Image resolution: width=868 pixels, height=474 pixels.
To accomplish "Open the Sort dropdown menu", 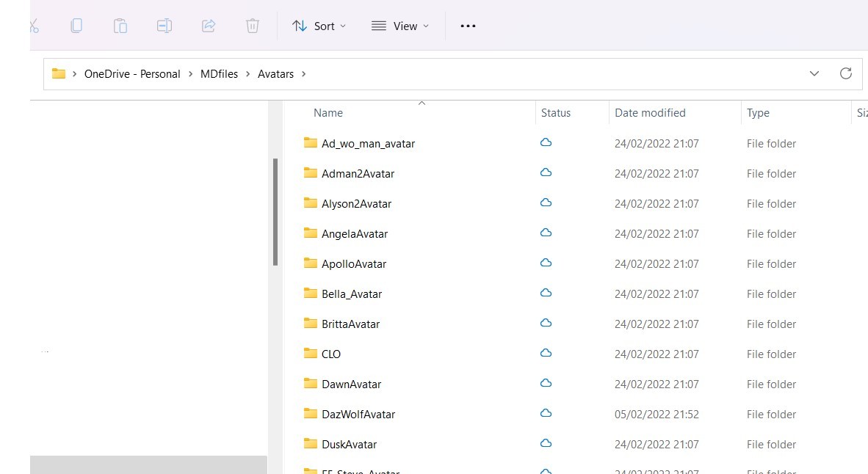I will click(319, 26).
